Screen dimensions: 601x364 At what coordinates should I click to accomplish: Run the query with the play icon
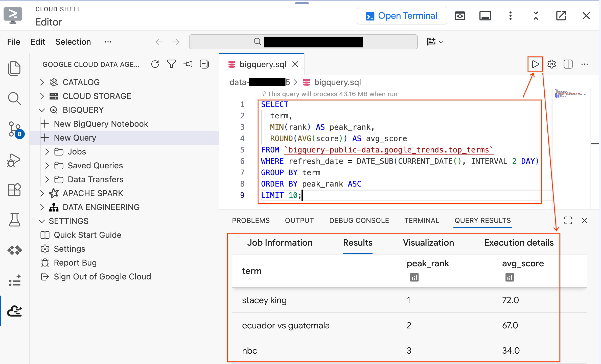(x=535, y=64)
